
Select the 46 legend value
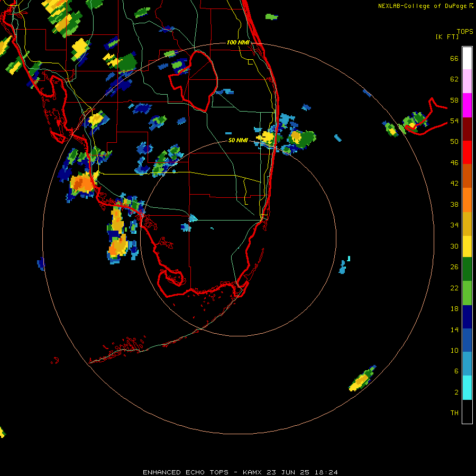click(454, 163)
